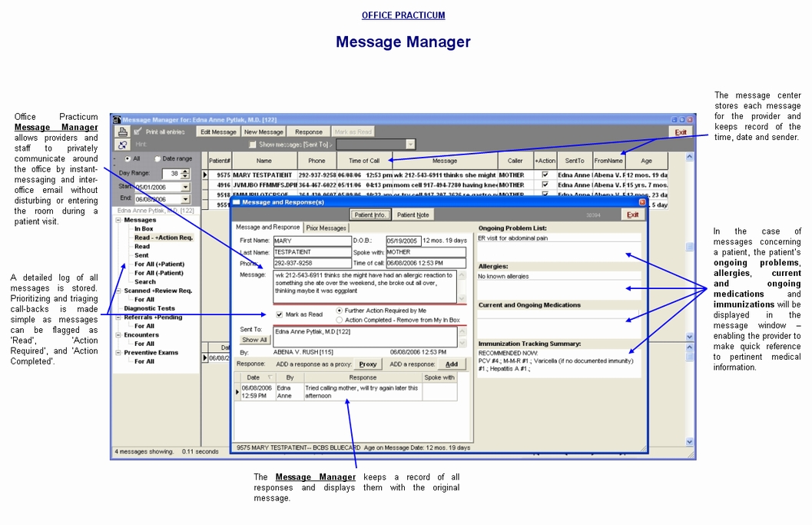The width and height of the screenshot is (812, 525).
Task: Select the response row dated 06/08/2006 12:59 PM
Action: 346,392
